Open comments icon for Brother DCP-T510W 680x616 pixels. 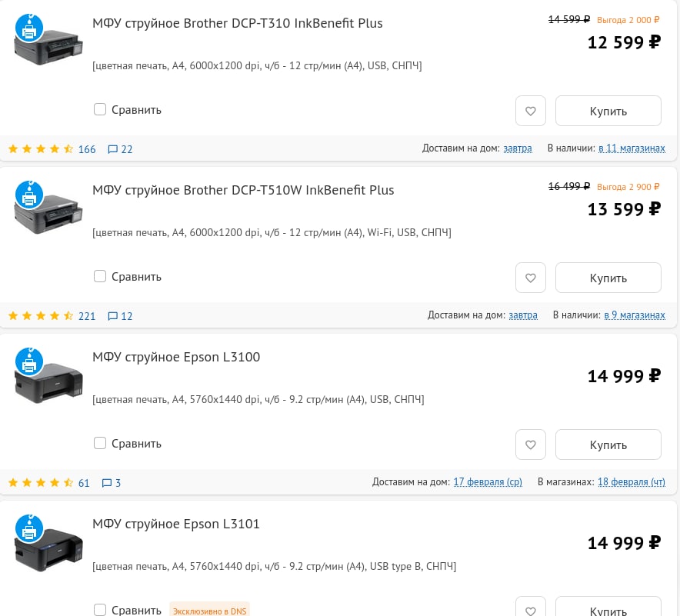113,316
